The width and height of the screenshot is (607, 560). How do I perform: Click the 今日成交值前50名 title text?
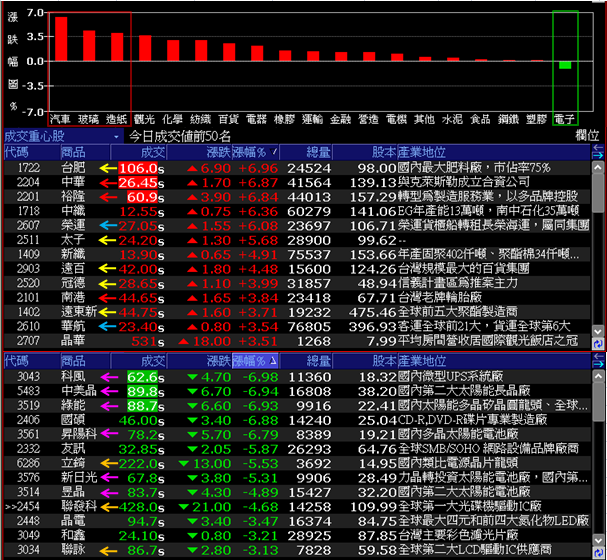pyautogui.click(x=180, y=136)
